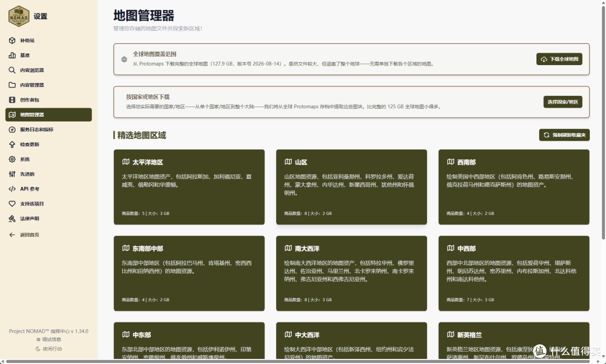This screenshot has height=364, width=606.
Task: Click the 调试信息 link
Action: [x=49, y=340]
